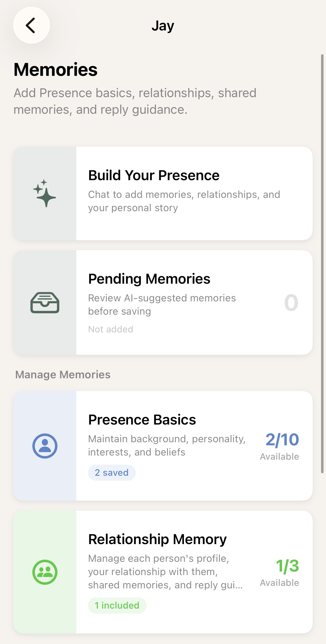Click the vertical scrollbar on the right
Image resolution: width=326 pixels, height=644 pixels.
[x=322, y=264]
